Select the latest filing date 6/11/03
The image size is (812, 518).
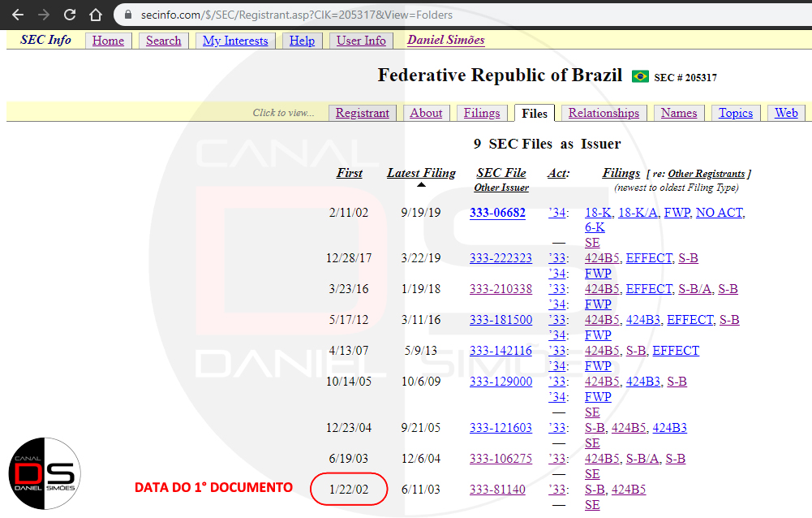tap(420, 490)
